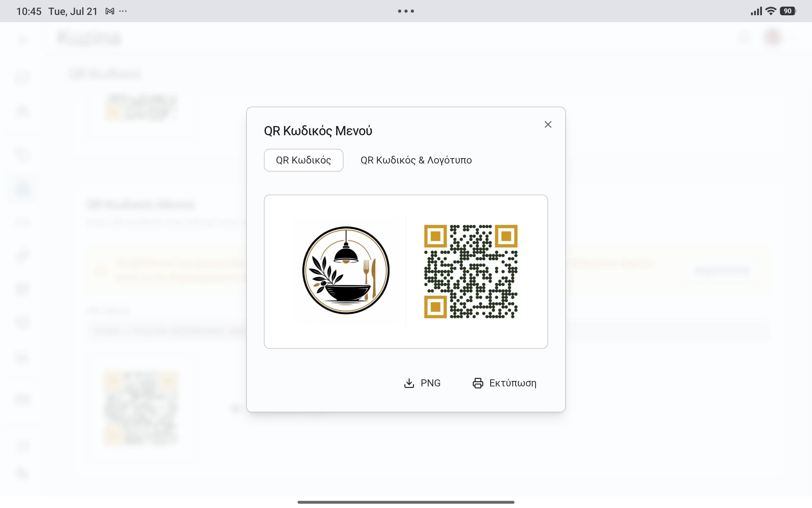
Task: Open the Gmail notification icon in status bar
Action: (x=110, y=11)
